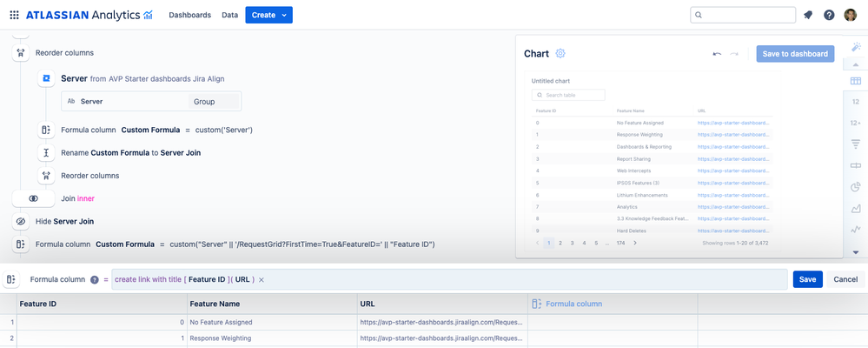
Task: Select the Server column in query box
Action: pyautogui.click(x=124, y=102)
